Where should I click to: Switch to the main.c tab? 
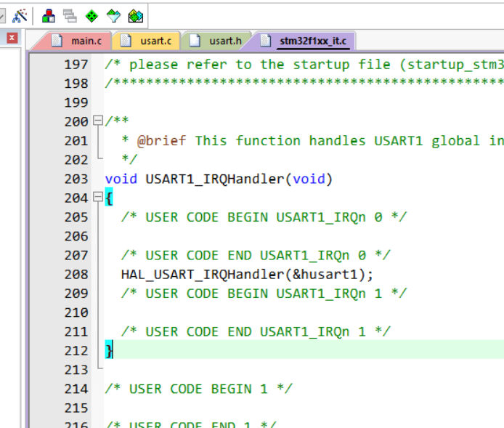77,41
